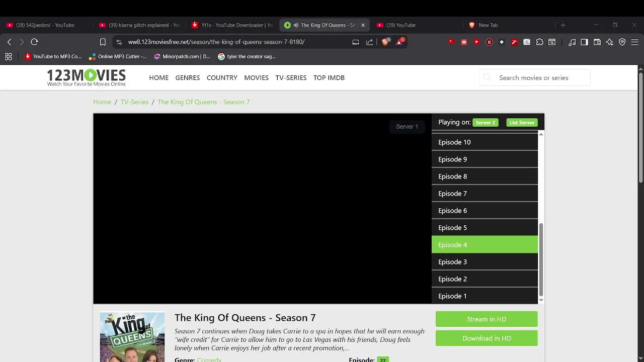The image size is (644, 362).
Task: Click the uBlock-style red U extension icon
Action: click(x=489, y=42)
